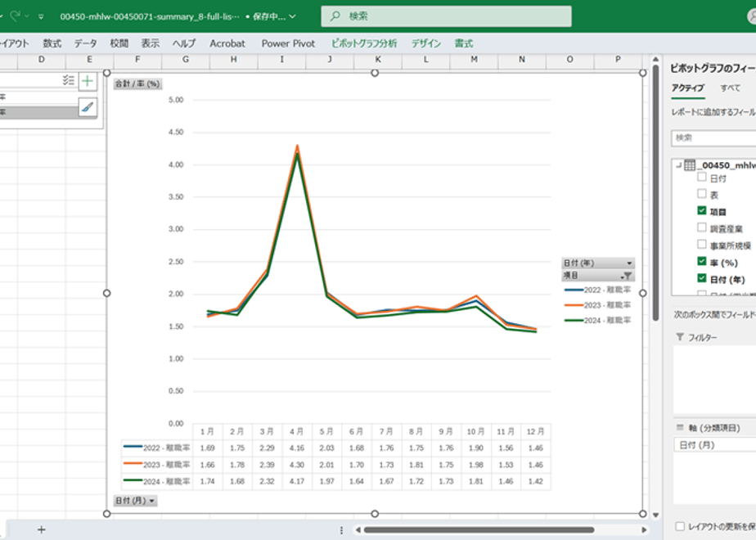Click the 軸 (分類項目) area icon

(x=680, y=427)
